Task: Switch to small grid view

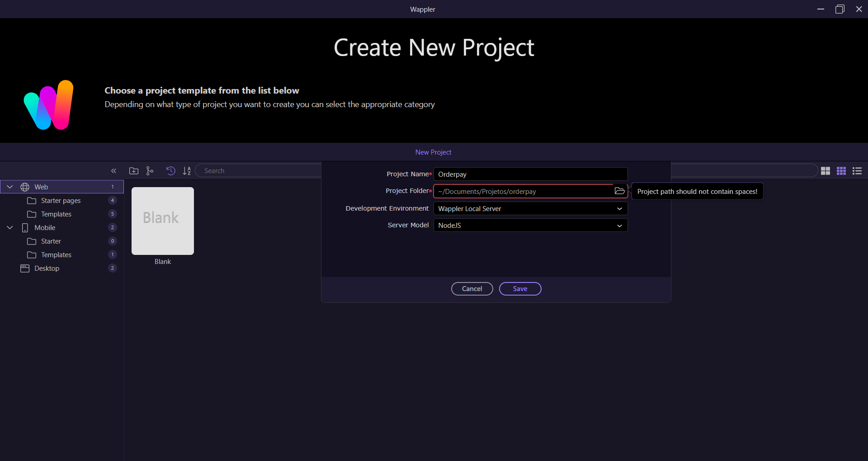Action: pos(841,171)
